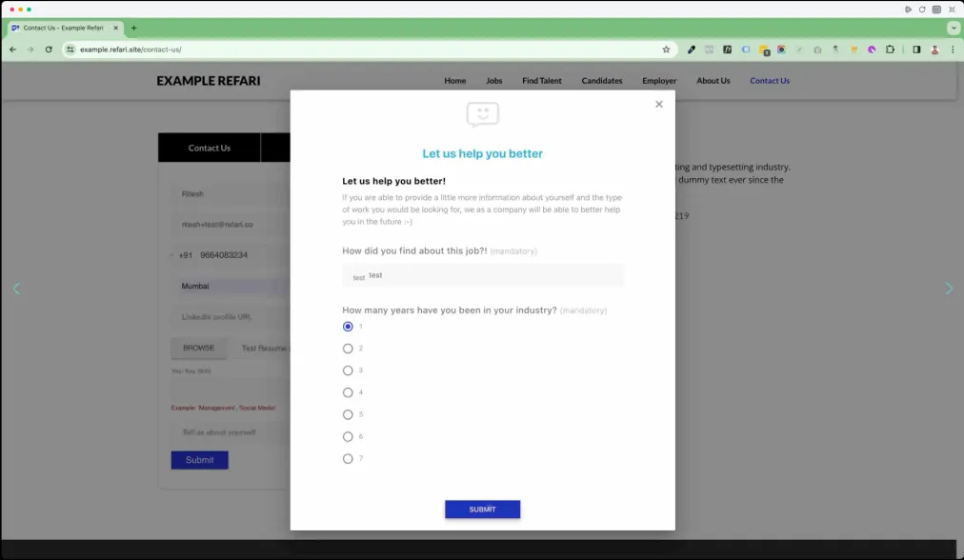This screenshot has width=964, height=560.
Task: Click the name field containing Ritesh
Action: pyautogui.click(x=231, y=194)
